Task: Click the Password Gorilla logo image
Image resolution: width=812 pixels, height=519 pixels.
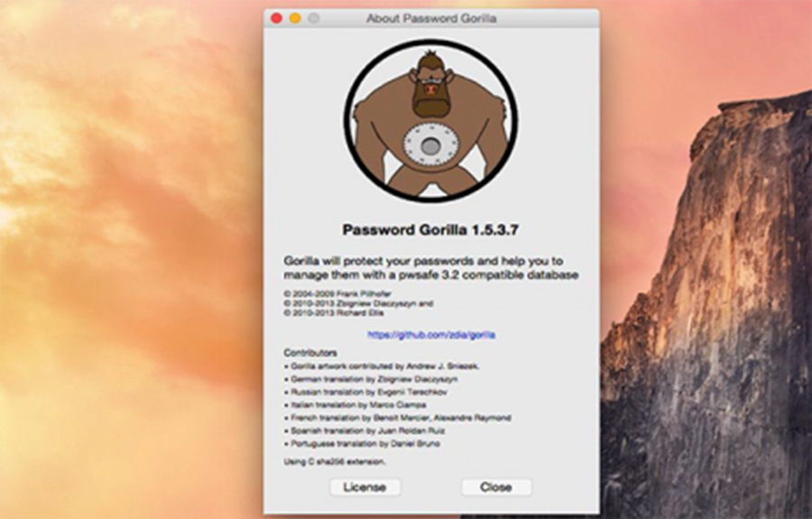Action: (x=431, y=120)
